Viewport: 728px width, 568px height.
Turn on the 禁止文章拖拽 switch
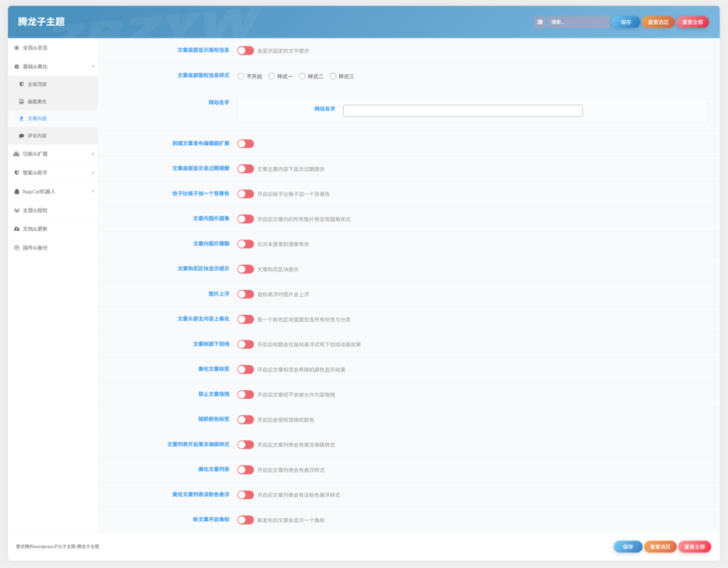(x=245, y=395)
